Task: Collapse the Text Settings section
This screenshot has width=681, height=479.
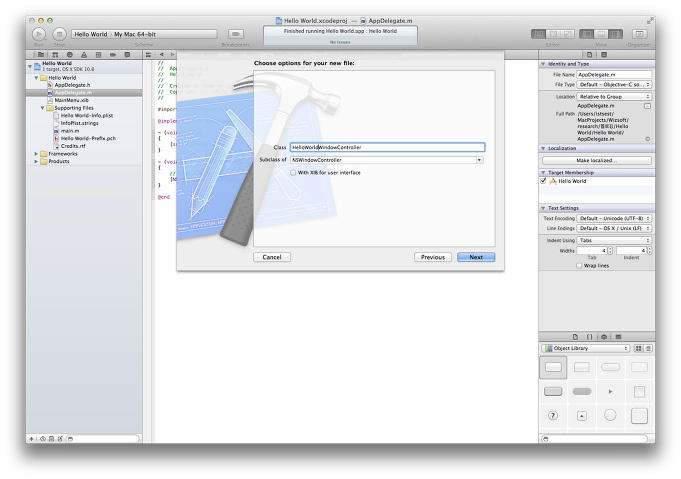Action: tap(543, 208)
